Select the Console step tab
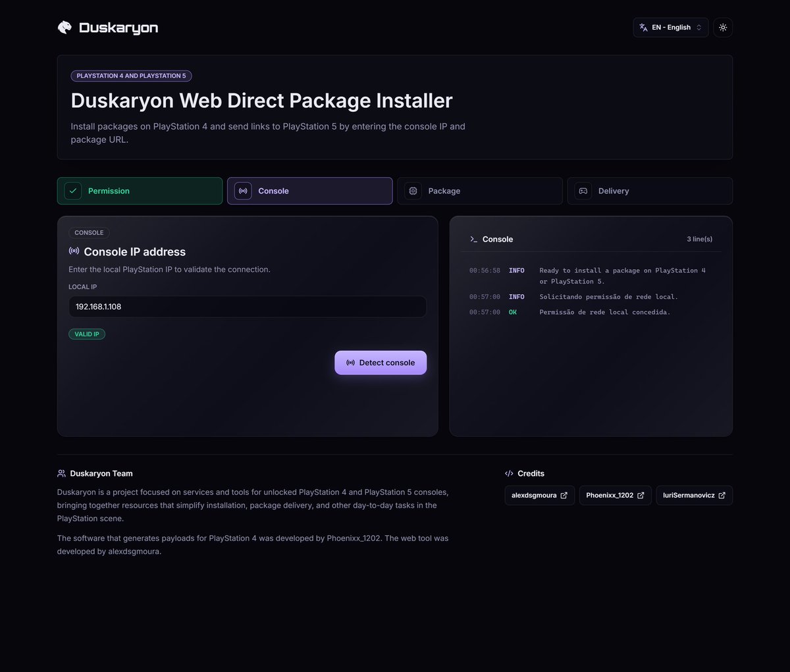 309,191
